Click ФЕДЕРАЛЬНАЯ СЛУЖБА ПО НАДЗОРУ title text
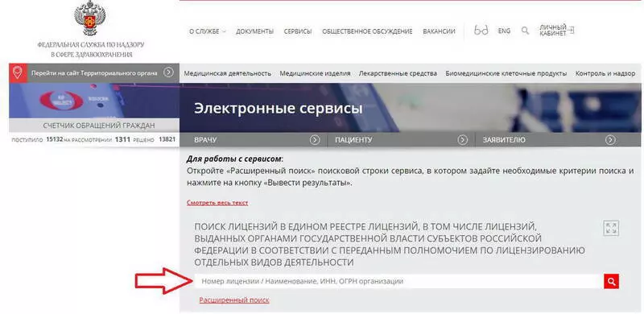The image size is (644, 314). 91,45
